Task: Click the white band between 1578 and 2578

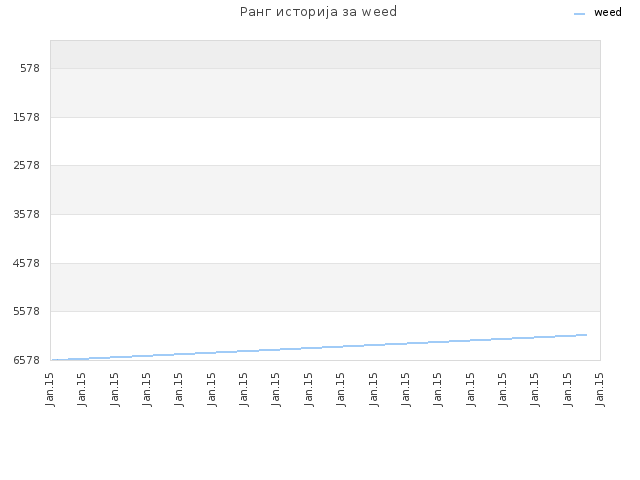Action: (325, 142)
